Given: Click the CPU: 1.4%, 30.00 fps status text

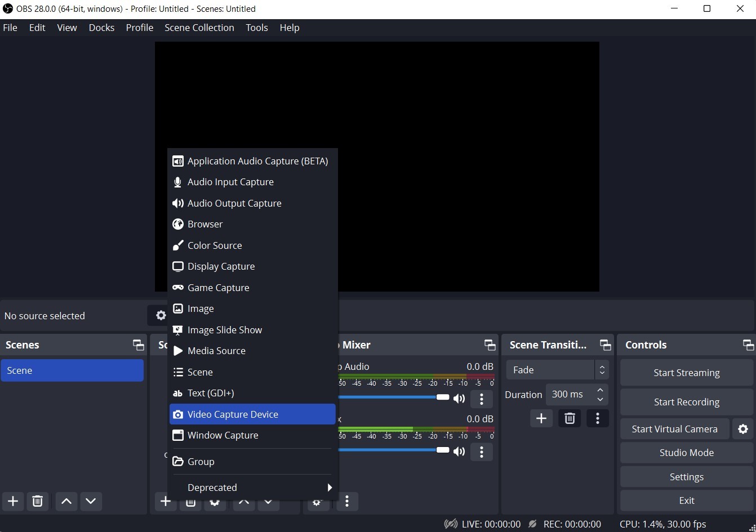Looking at the screenshot, I should [662, 524].
